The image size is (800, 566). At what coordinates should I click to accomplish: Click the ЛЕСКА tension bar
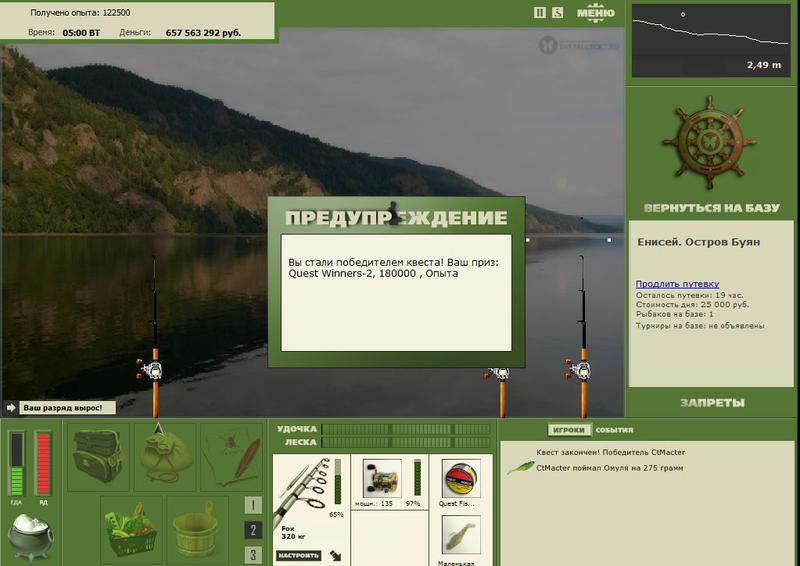[x=407, y=442]
